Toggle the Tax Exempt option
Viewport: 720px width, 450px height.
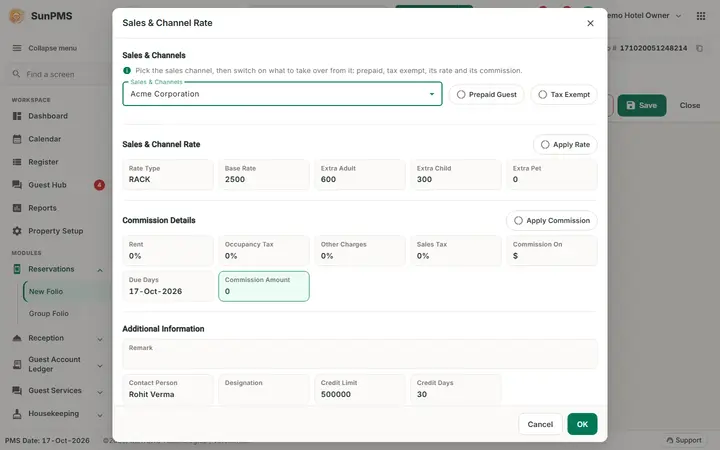coord(564,95)
